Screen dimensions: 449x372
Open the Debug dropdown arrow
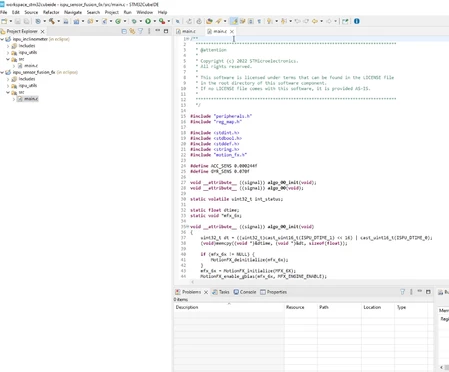point(140,21)
